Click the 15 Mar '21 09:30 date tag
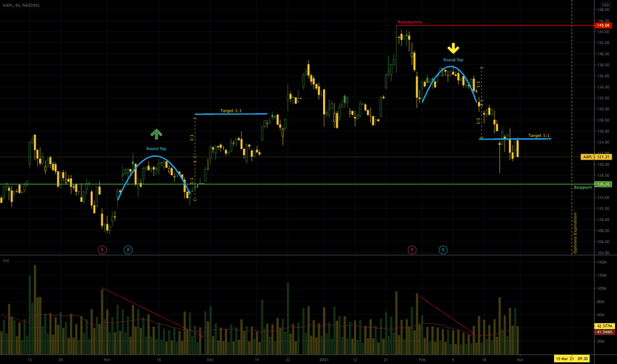Image resolution: width=617 pixels, height=364 pixels. [x=572, y=359]
